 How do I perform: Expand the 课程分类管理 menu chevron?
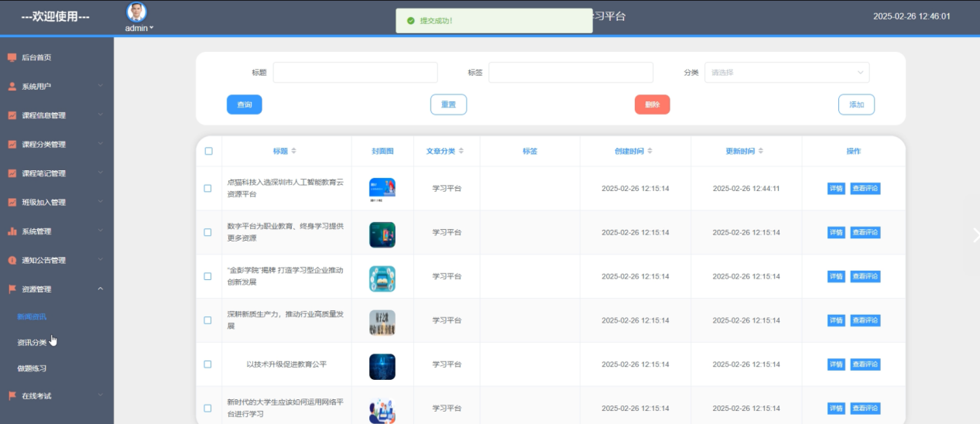point(100,144)
